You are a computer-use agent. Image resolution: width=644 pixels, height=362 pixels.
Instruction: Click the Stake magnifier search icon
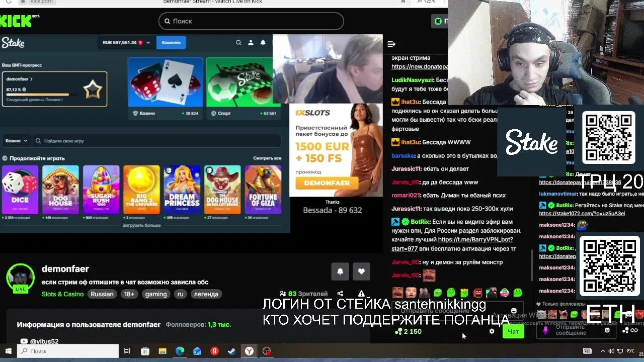coord(238,43)
